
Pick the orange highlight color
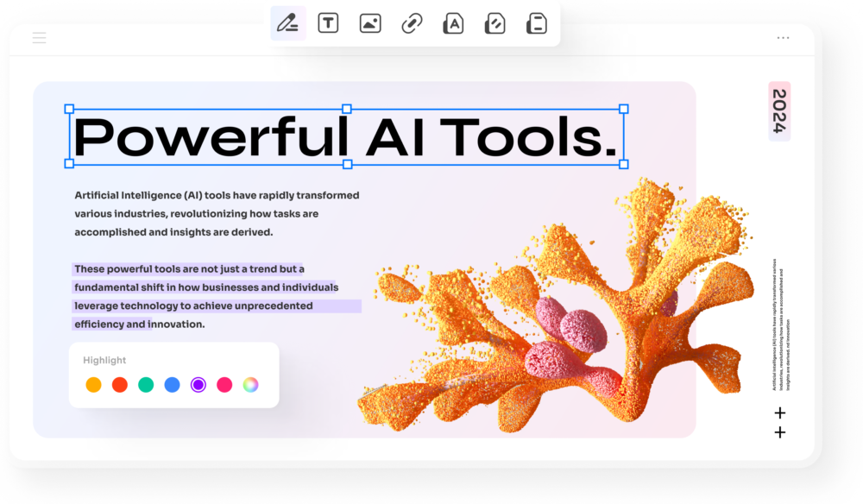coord(93,385)
